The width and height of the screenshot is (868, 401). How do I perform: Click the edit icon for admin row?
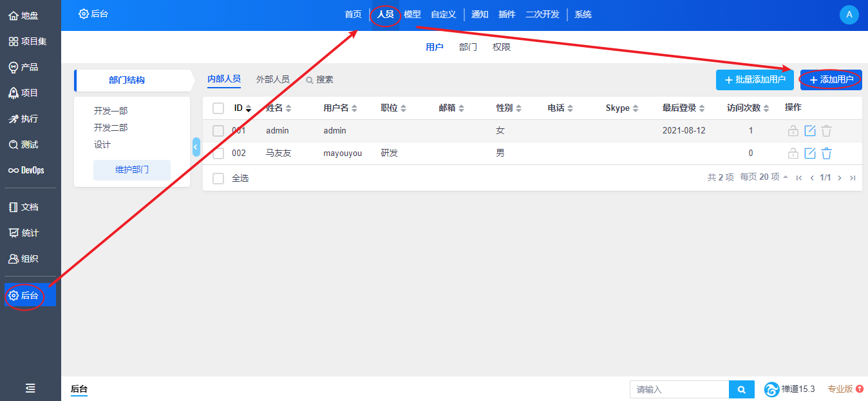810,131
